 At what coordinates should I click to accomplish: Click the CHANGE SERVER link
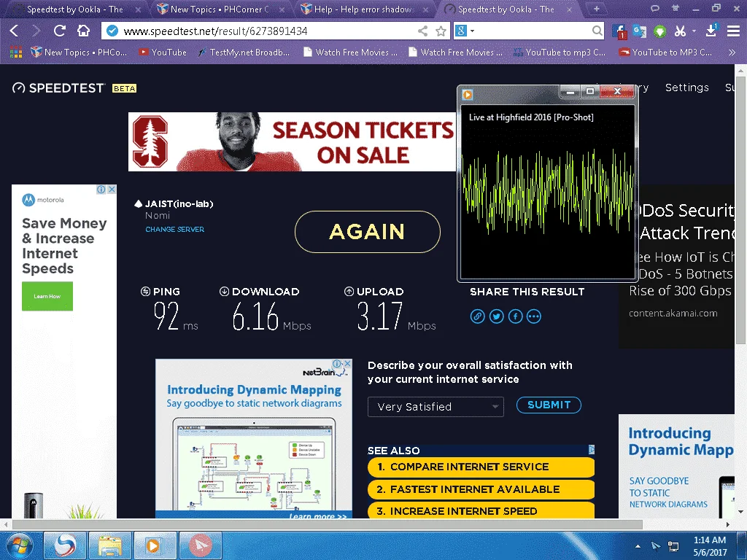pyautogui.click(x=174, y=229)
